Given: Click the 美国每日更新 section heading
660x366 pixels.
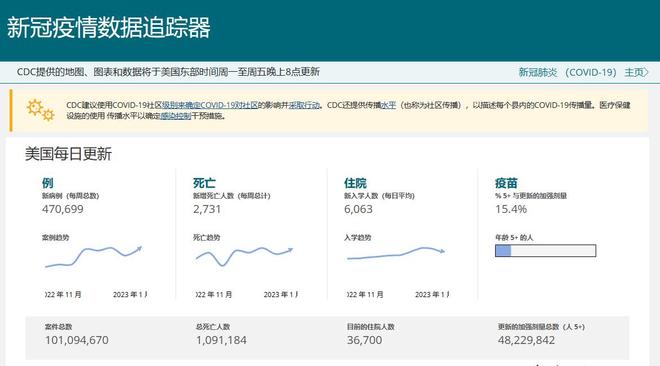Looking at the screenshot, I should [x=68, y=154].
